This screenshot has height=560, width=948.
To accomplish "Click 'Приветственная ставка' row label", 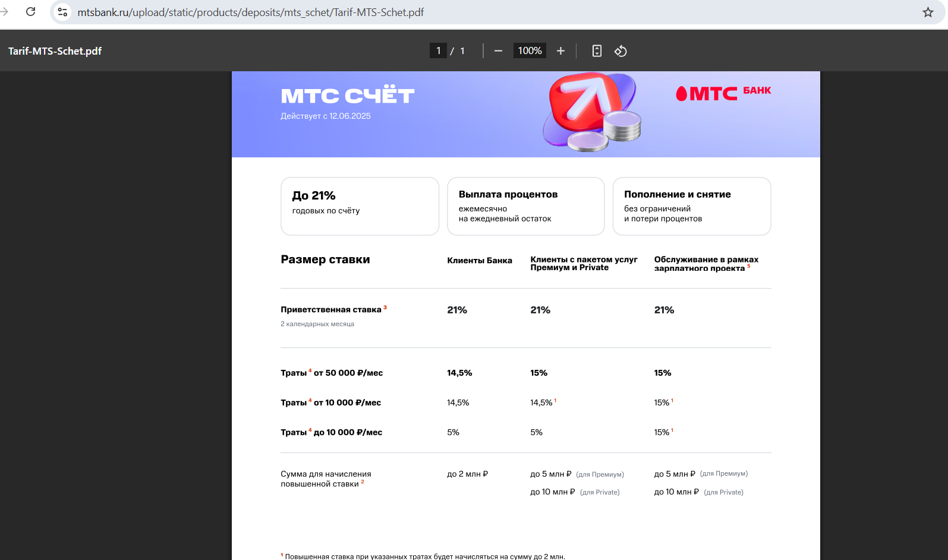I will 331,309.
